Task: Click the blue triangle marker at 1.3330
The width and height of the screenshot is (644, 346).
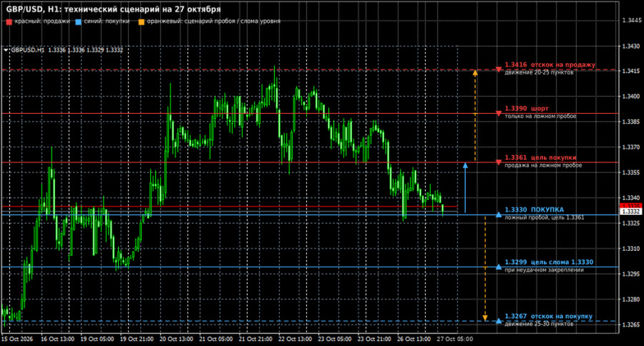Action: (498, 215)
